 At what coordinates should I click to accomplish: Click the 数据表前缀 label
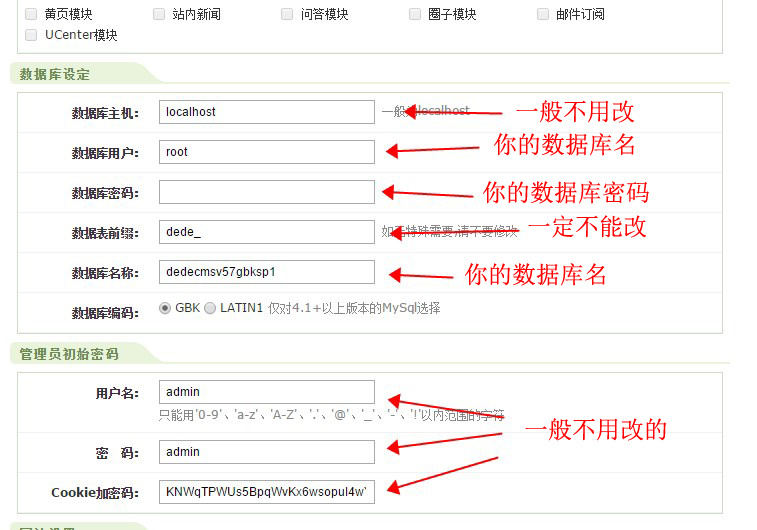coord(105,234)
